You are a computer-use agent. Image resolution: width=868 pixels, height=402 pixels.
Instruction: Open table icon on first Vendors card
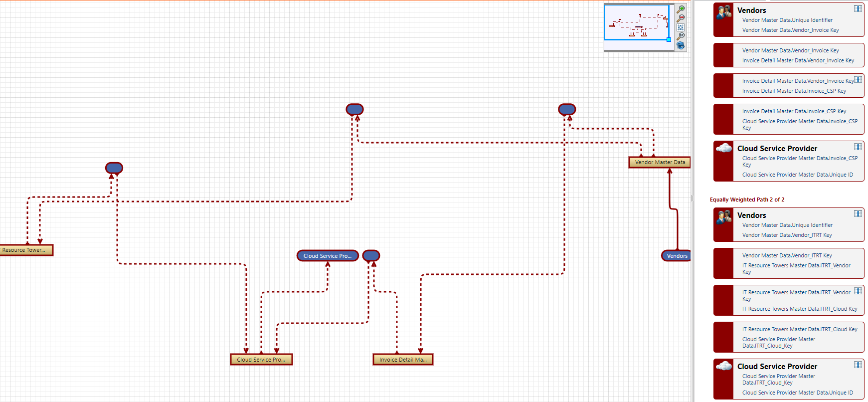coord(858,8)
